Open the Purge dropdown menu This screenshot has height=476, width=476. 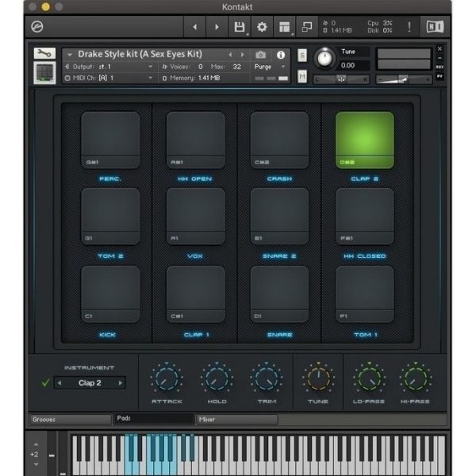point(270,67)
